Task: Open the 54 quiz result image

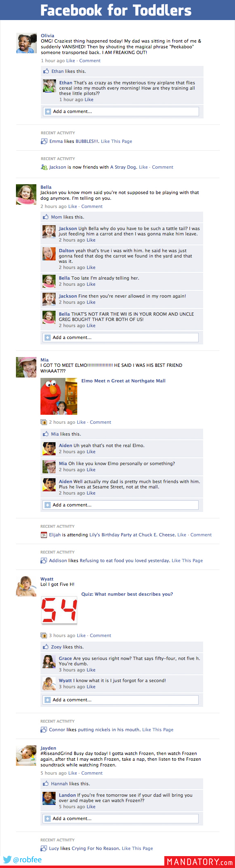Action: pos(59,610)
